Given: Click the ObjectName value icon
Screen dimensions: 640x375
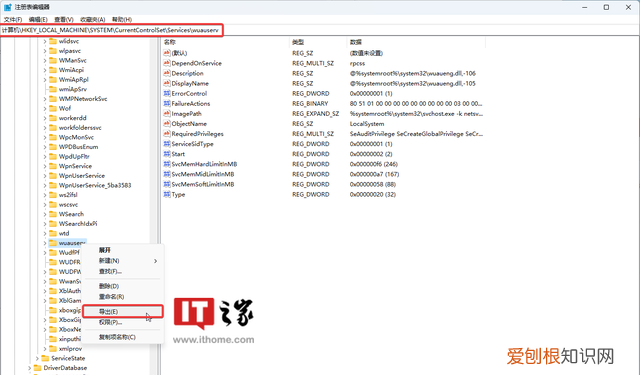Looking at the screenshot, I should click(167, 124).
